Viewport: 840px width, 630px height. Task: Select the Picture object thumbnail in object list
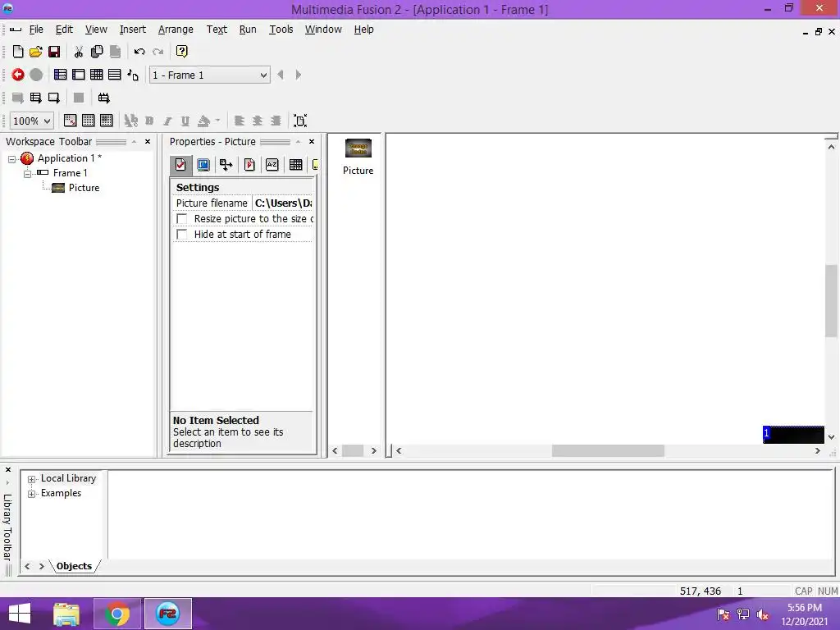click(358, 148)
